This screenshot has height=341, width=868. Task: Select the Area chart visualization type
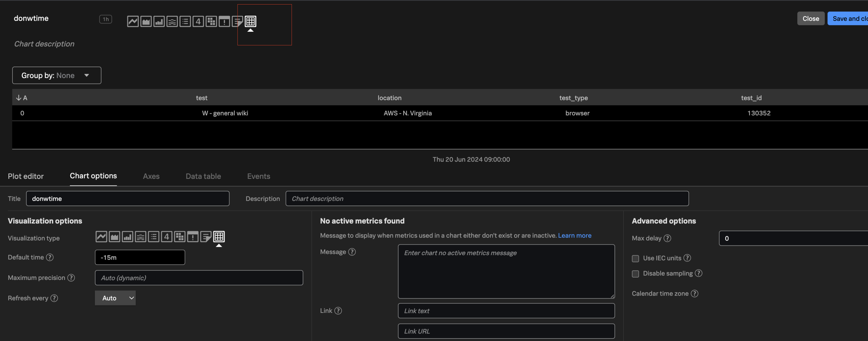114,237
